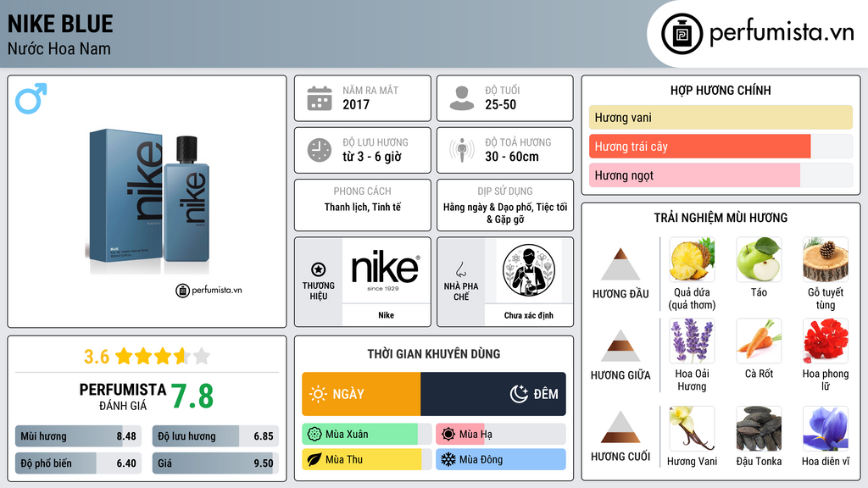Click the Độ lưu hương 6.85 score bar
Screen dimensions: 868x488
[x=215, y=436]
